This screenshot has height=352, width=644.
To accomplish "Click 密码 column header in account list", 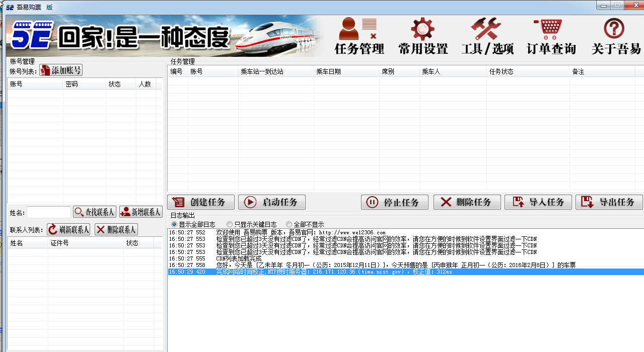I will (85, 84).
